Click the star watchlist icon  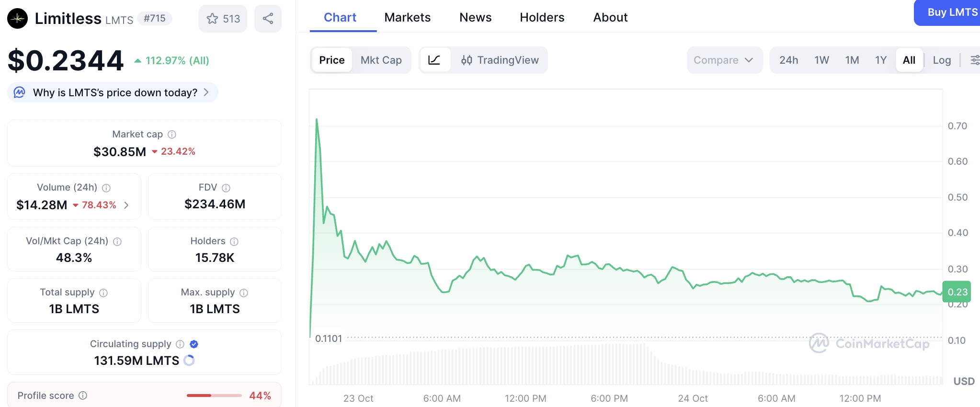pos(212,19)
